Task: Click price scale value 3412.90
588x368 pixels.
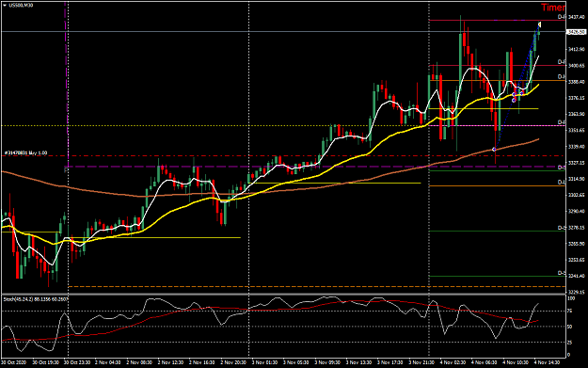Action: point(577,49)
